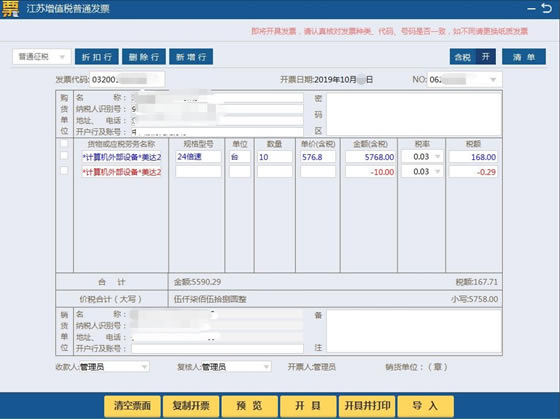
Task: Click the 数量 field showing 10
Action: click(x=275, y=157)
